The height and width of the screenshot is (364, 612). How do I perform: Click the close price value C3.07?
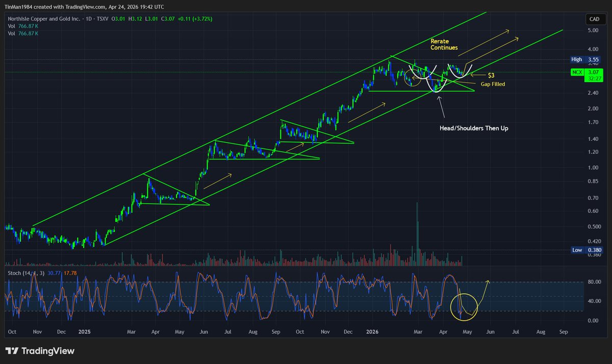168,19
